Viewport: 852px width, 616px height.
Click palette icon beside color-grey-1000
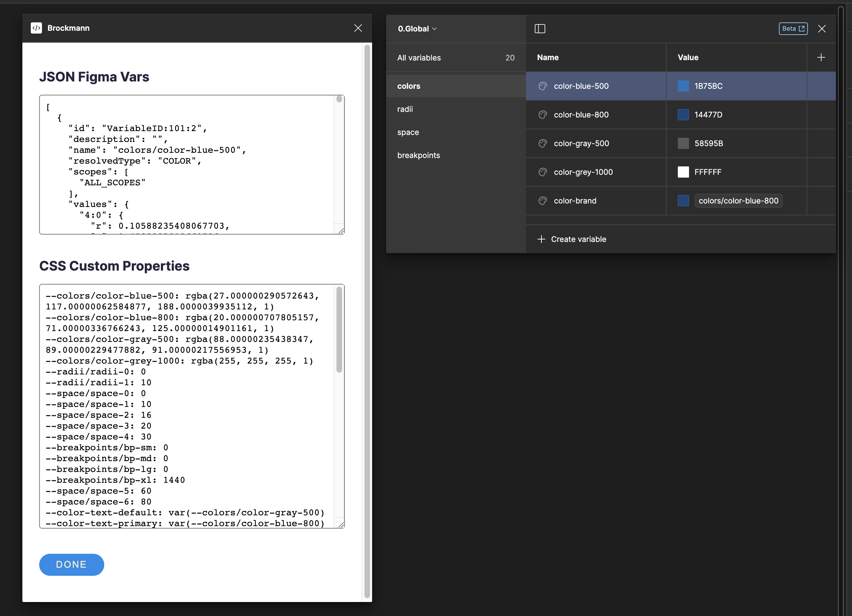pyautogui.click(x=542, y=172)
